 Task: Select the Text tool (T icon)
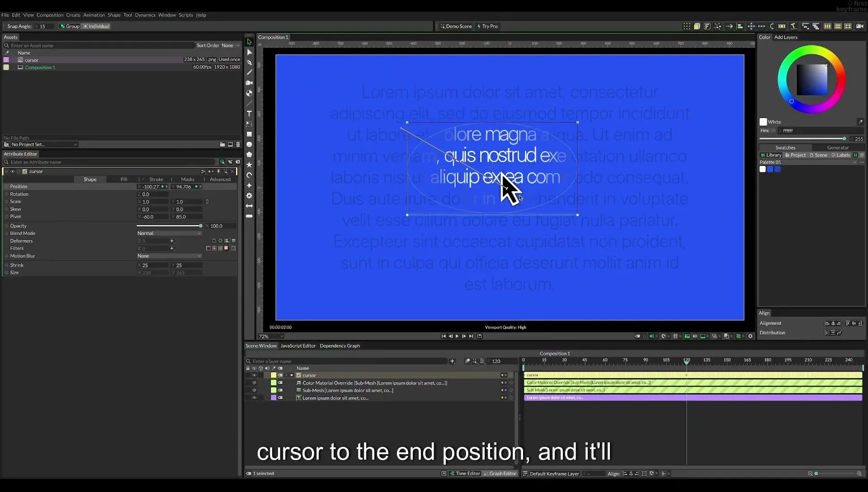(249, 114)
